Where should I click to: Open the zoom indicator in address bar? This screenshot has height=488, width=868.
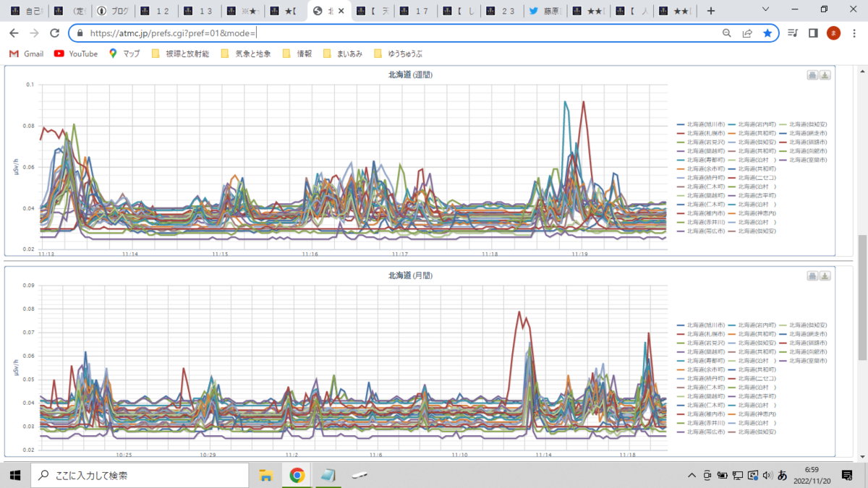coord(727,33)
